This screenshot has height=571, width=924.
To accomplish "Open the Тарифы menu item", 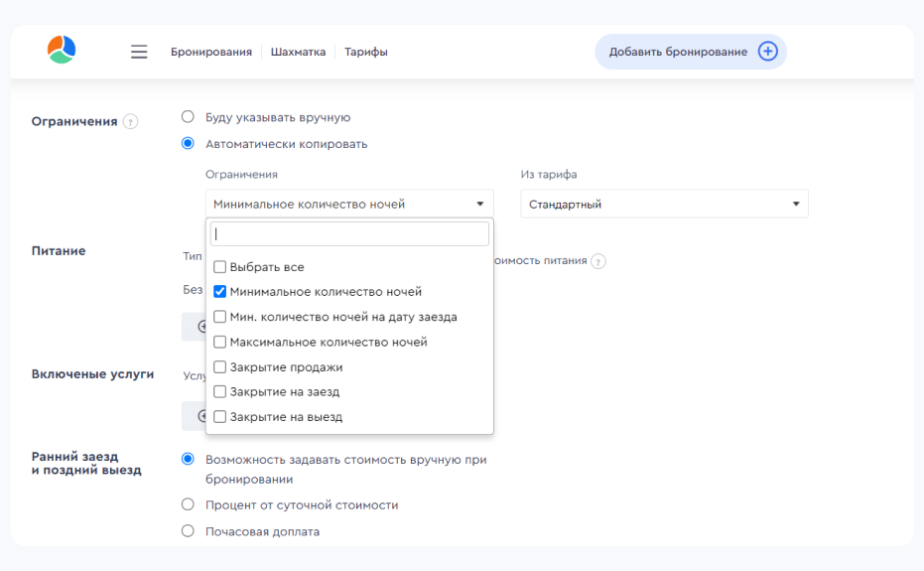I will (x=366, y=52).
